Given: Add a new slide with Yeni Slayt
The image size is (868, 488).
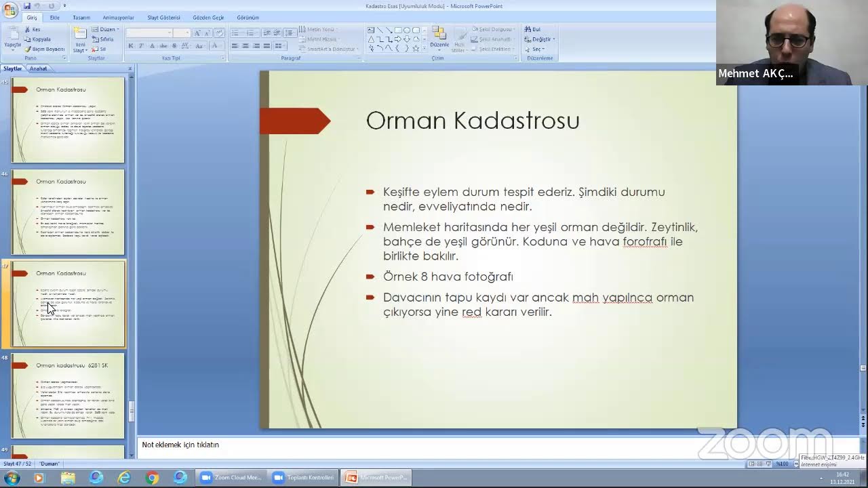Looking at the screenshot, I should point(80,40).
